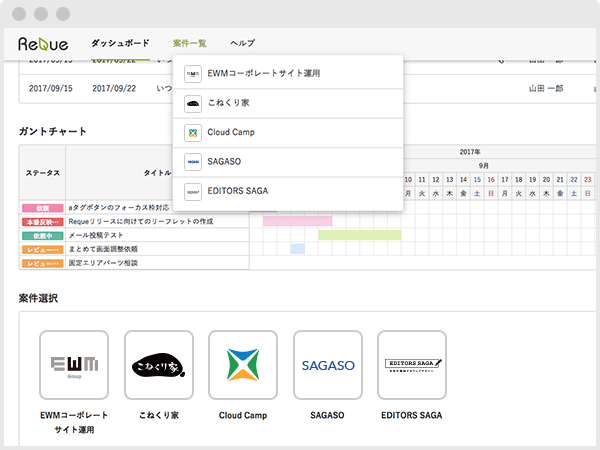Select SAGASO in dropdown list
600x450 pixels.
(x=288, y=162)
